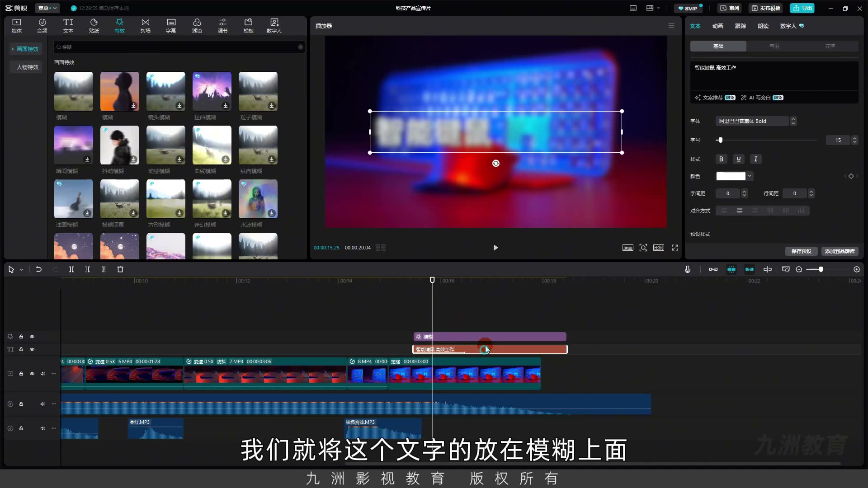The height and width of the screenshot is (488, 868).
Task: Click the zoom-in plus icon on timeline
Action: 857,269
